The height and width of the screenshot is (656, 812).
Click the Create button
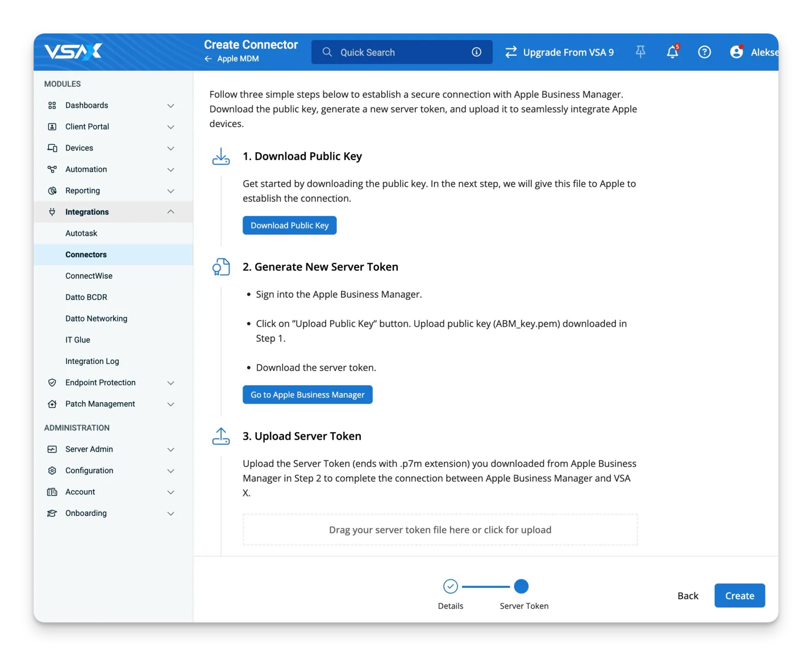[739, 596]
